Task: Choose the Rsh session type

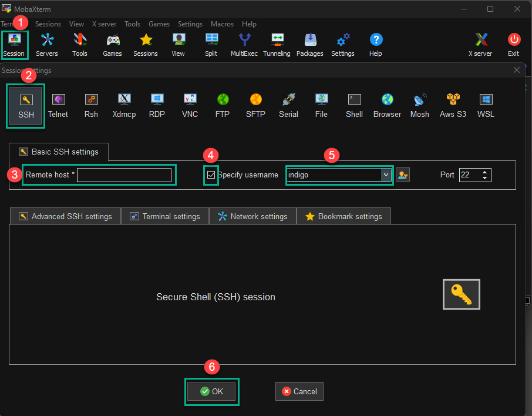Action: point(91,106)
